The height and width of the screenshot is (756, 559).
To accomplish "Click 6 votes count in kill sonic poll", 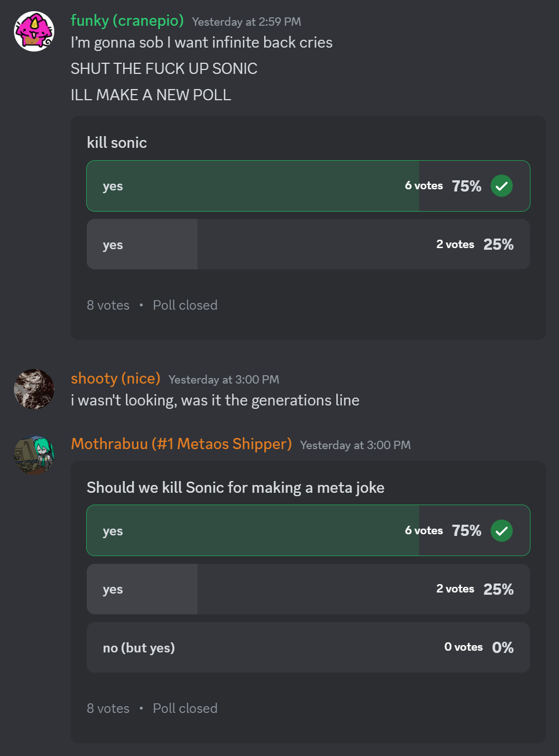I will tap(424, 186).
